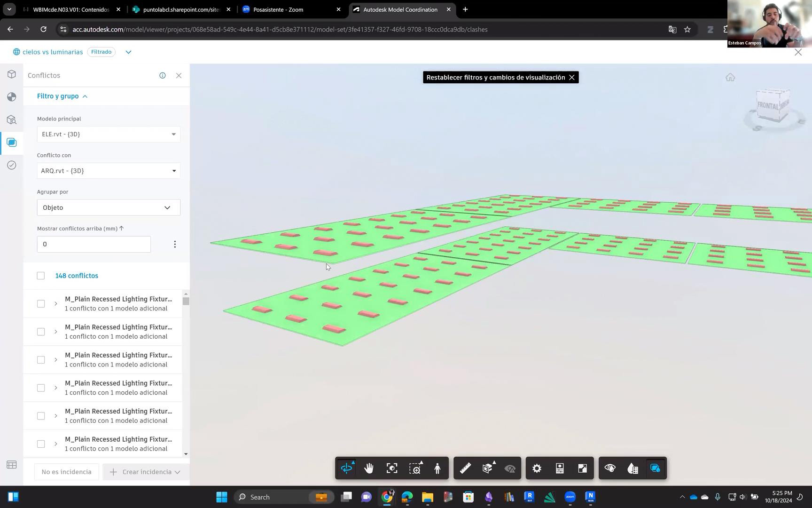Image resolution: width=812 pixels, height=508 pixels.
Task: Click the No es incidencia button
Action: [66, 472]
